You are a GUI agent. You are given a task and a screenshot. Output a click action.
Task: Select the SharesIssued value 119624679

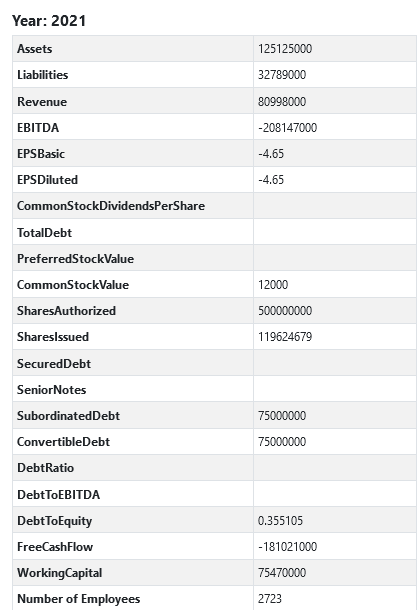point(285,337)
